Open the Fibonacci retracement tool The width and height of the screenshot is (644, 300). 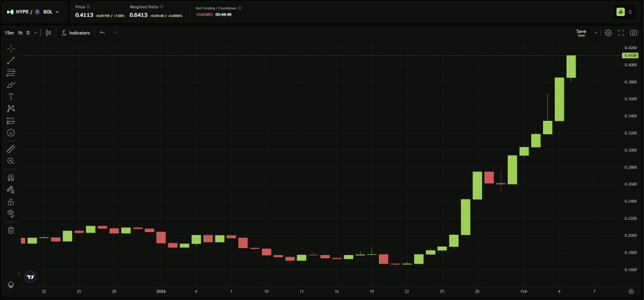click(11, 72)
